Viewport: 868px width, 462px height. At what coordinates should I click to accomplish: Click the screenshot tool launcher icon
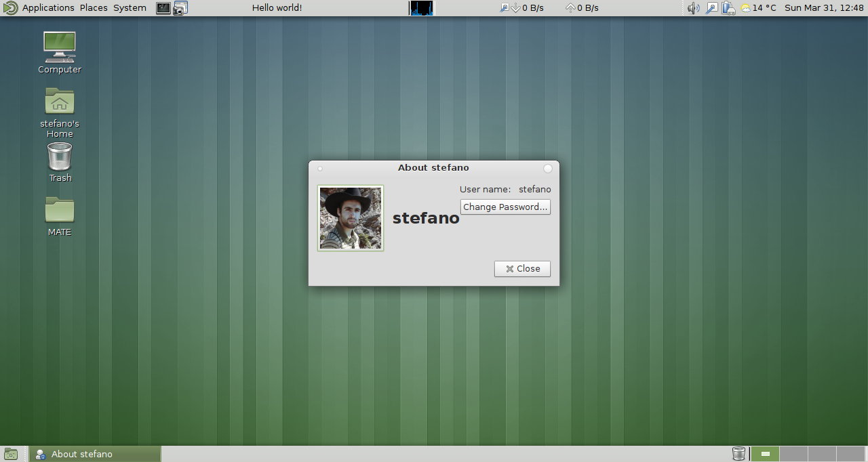coord(180,8)
